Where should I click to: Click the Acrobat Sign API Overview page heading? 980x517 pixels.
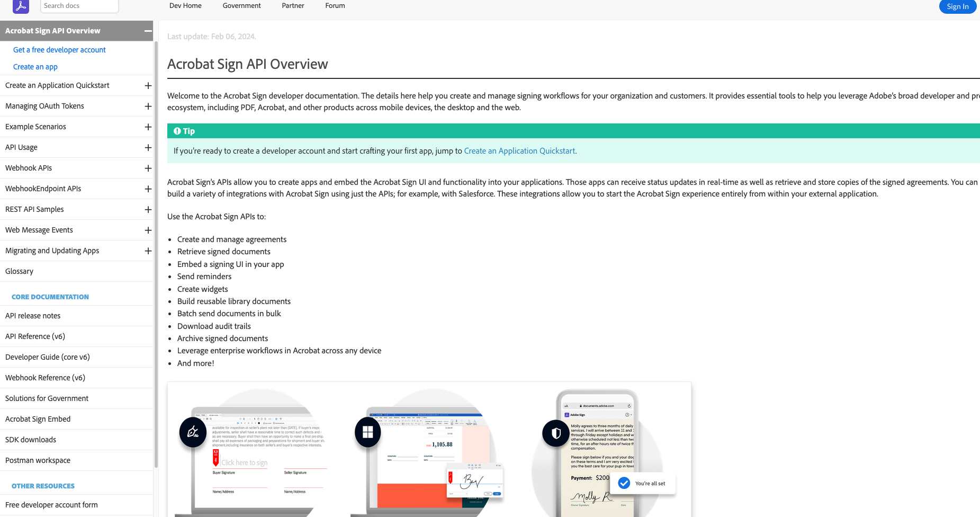click(x=248, y=64)
